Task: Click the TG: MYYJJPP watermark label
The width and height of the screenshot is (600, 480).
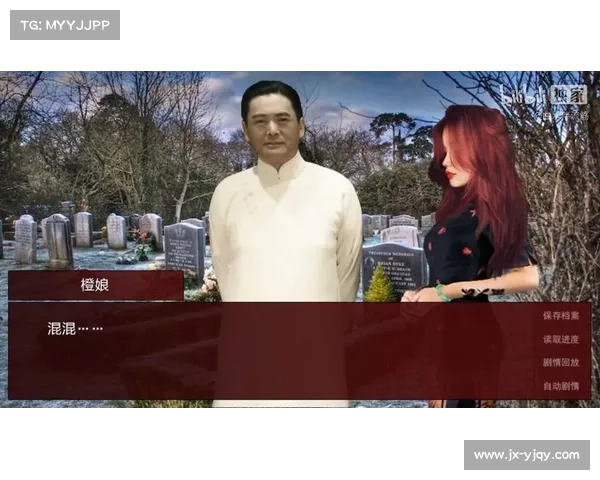Action: [x=64, y=24]
